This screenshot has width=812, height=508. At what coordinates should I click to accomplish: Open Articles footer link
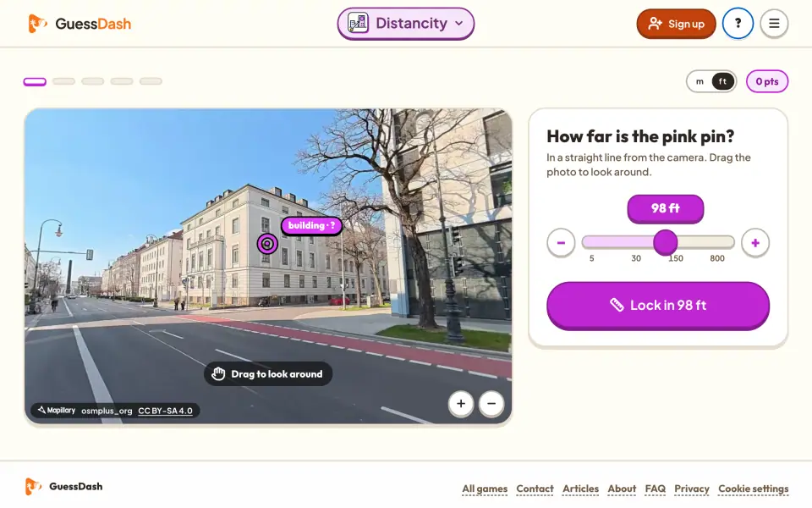[580, 489]
